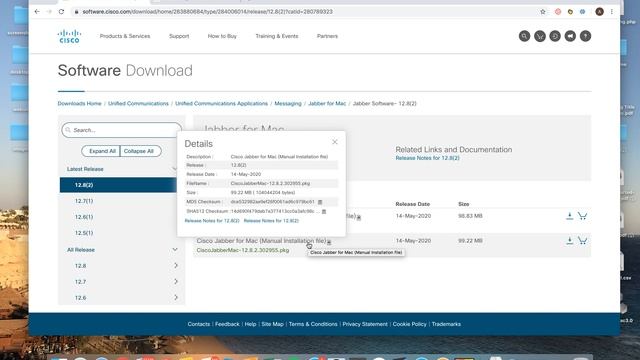This screenshot has width=640, height=360.
Task: Open the Partners menu
Action: coord(327,36)
